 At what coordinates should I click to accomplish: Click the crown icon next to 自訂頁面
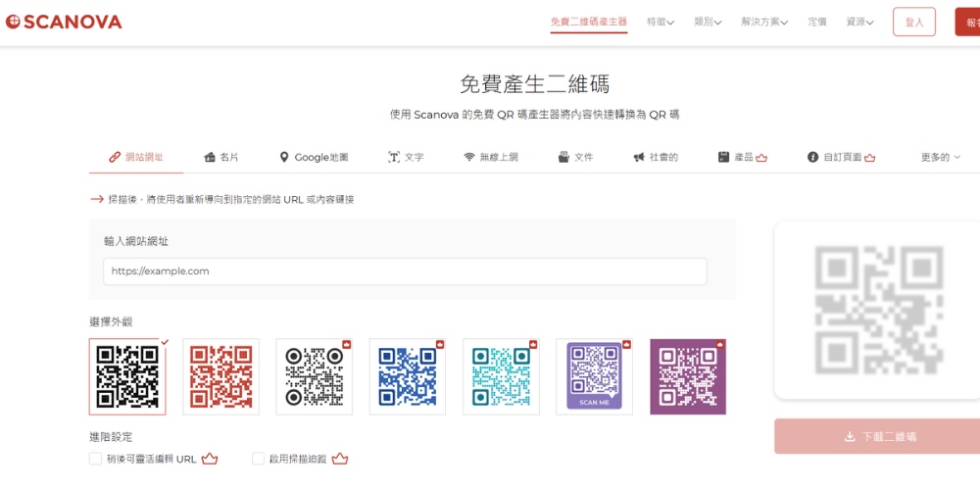click(869, 158)
